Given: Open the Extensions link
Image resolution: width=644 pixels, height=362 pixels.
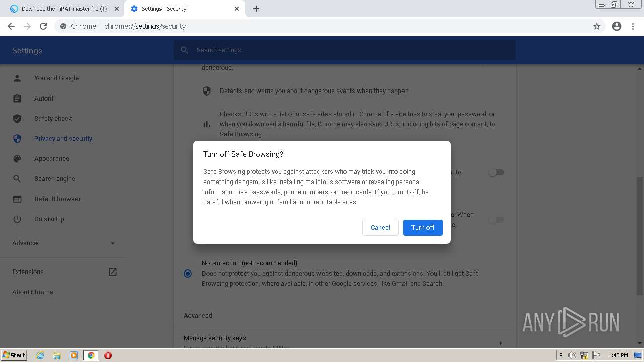Looking at the screenshot, I should tap(28, 272).
